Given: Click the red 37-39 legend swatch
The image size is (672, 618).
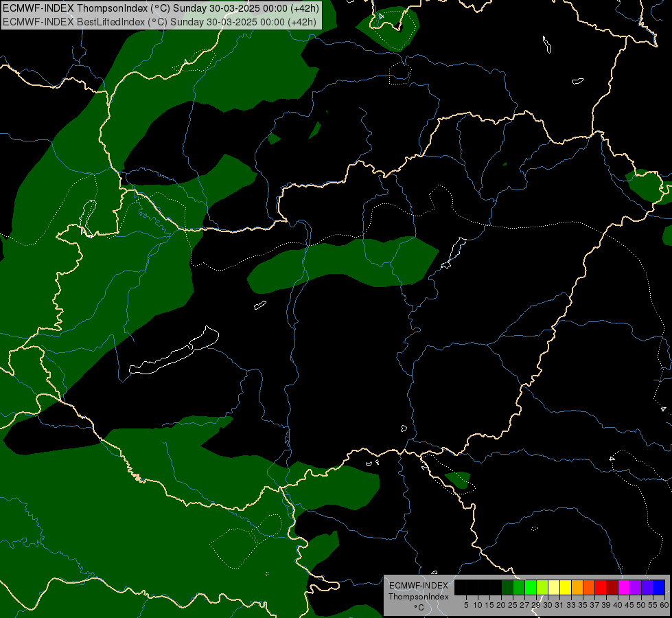Looking at the screenshot, I should tap(601, 587).
